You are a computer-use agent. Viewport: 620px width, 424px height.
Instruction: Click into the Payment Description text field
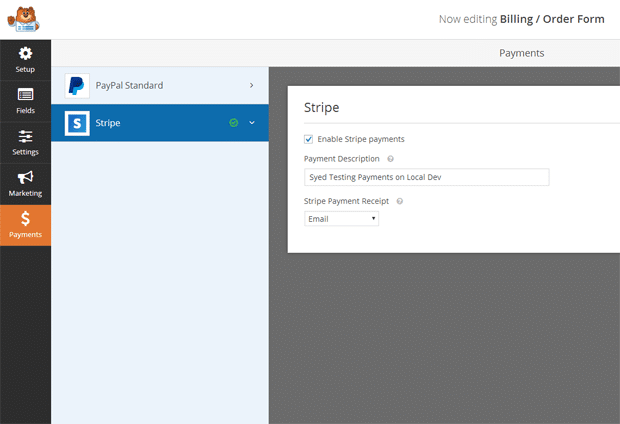(427, 177)
